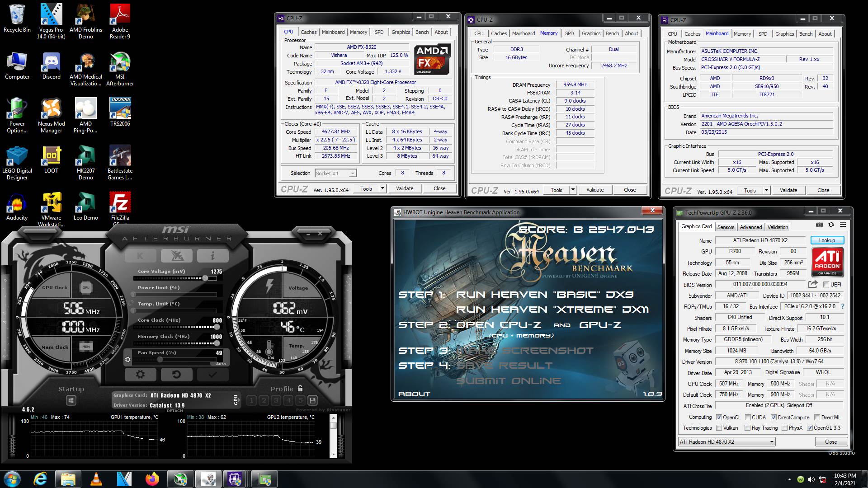Screen dimensions: 868x488
Task: Click GPU-Z screenshot camera icon
Action: click(820, 225)
